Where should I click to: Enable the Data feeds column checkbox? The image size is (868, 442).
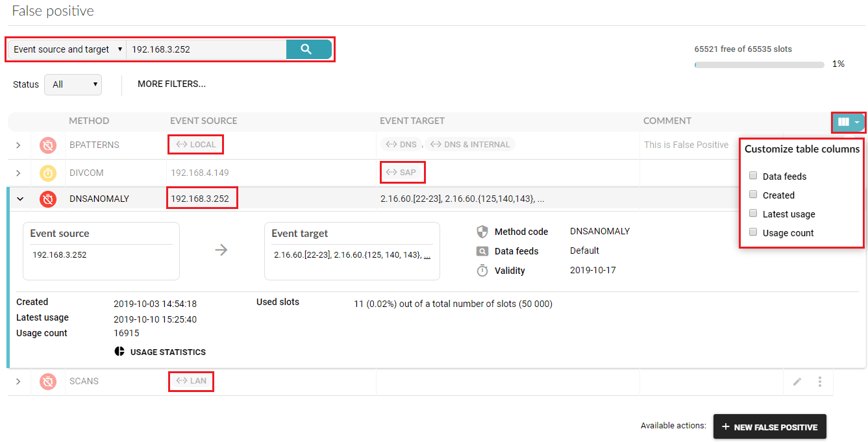[x=753, y=176]
